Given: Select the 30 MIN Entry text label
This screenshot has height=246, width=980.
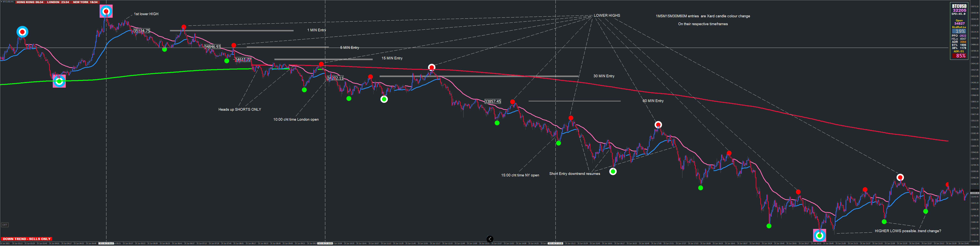Looking at the screenshot, I should click(x=604, y=76).
